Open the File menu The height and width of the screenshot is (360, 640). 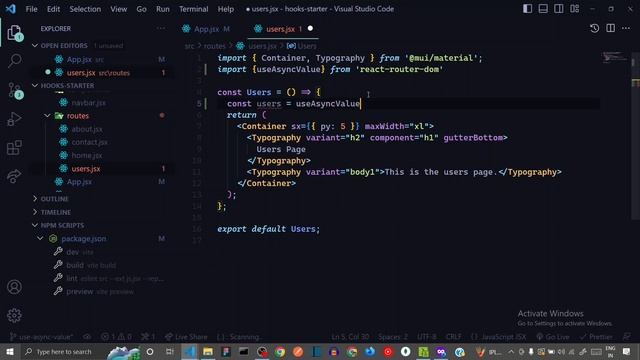click(x=31, y=9)
